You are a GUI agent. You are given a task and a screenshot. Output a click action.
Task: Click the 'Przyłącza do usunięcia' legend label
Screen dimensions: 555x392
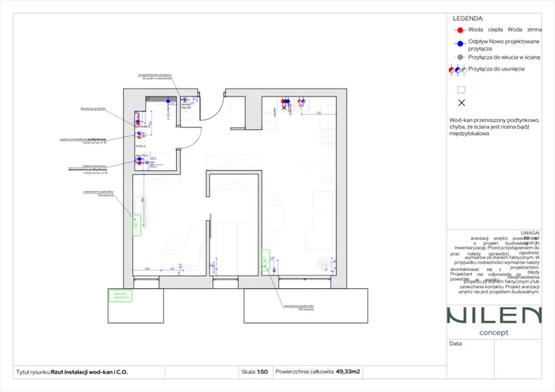pyautogui.click(x=495, y=70)
